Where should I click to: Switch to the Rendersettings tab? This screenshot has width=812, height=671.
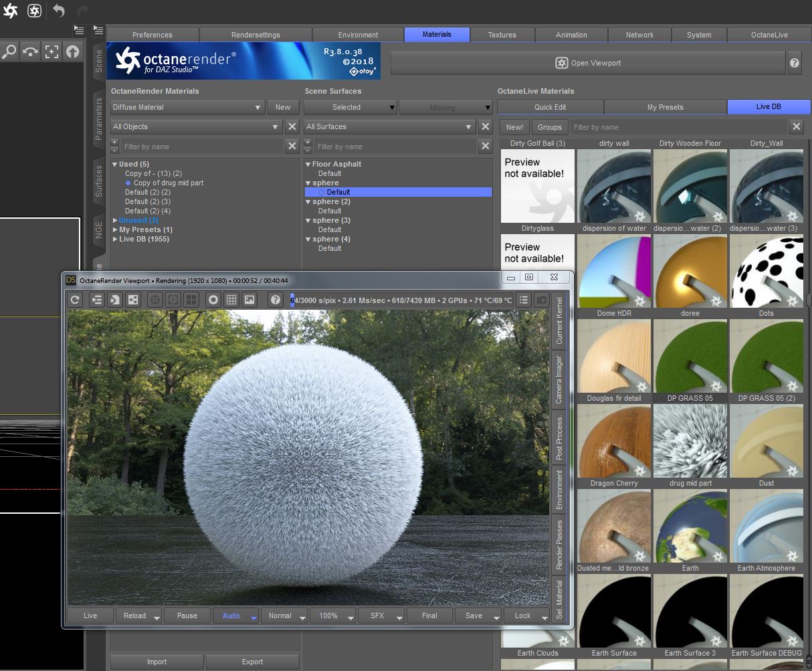[256, 35]
